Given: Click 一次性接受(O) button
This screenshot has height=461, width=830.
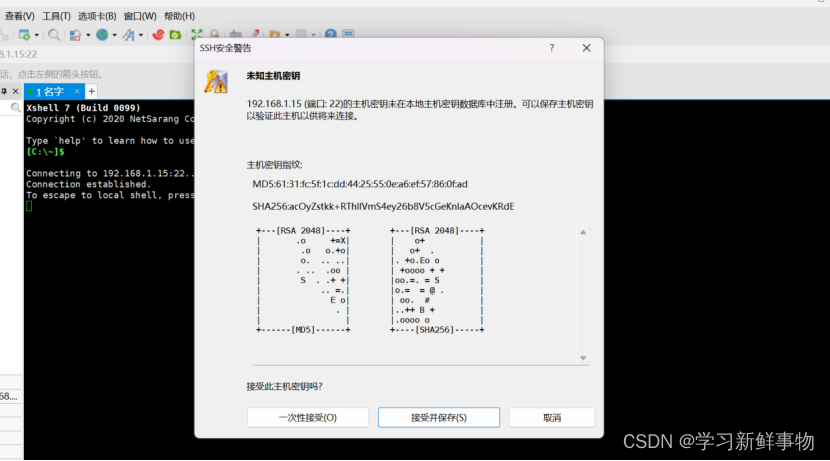Looking at the screenshot, I should pos(308,418).
